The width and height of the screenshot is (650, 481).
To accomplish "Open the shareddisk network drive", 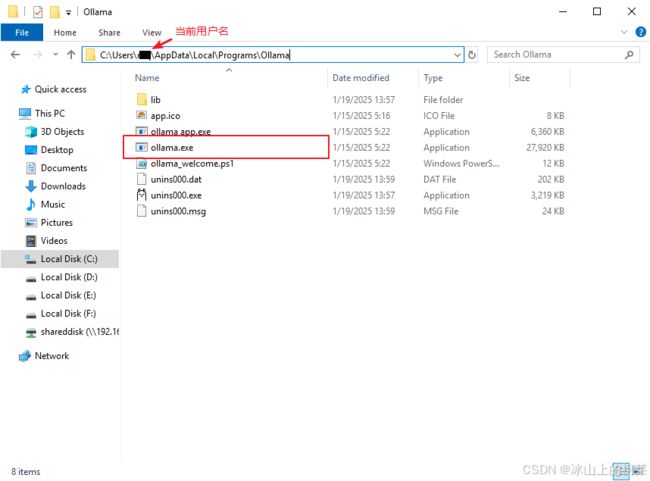I will [80, 332].
